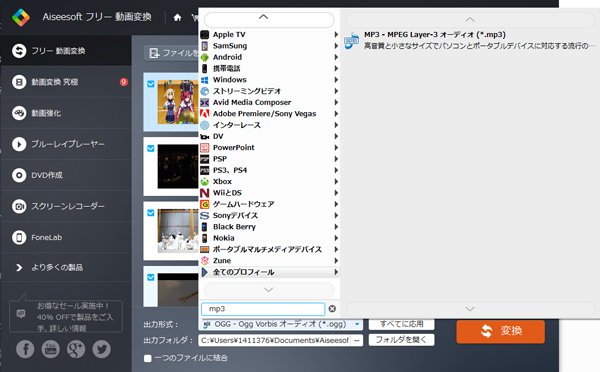Click the PS3、PS4 category icon
The height and width of the screenshot is (372, 600).
pos(205,170)
